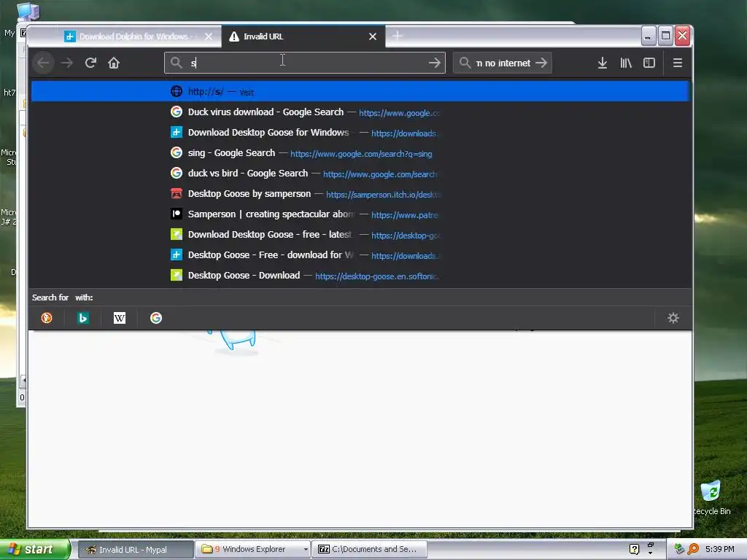Choose 'sing - Google Search' suggestion

click(x=360, y=153)
